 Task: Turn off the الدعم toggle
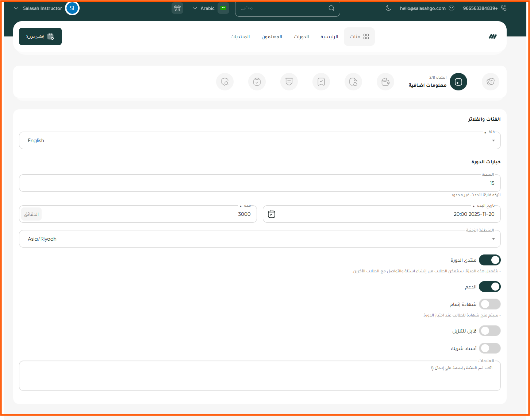[x=490, y=287]
